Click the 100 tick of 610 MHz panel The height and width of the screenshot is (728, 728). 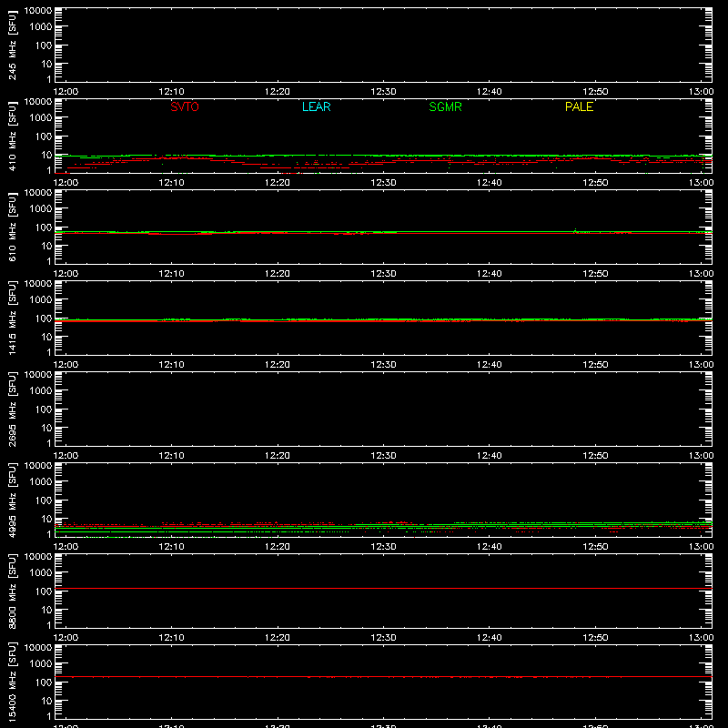coord(44,227)
